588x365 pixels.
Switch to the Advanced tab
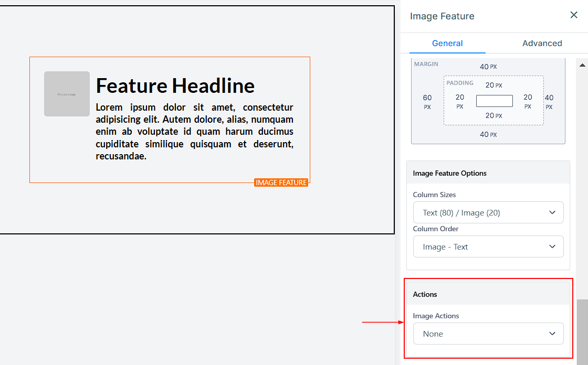click(542, 43)
